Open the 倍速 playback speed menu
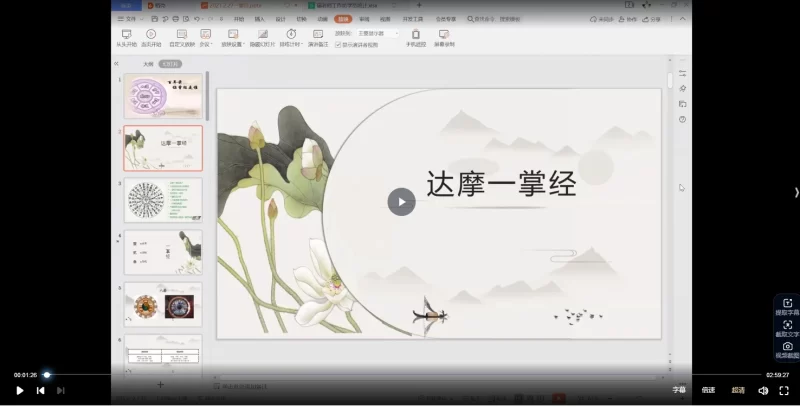The width and height of the screenshot is (800, 407). coord(708,390)
